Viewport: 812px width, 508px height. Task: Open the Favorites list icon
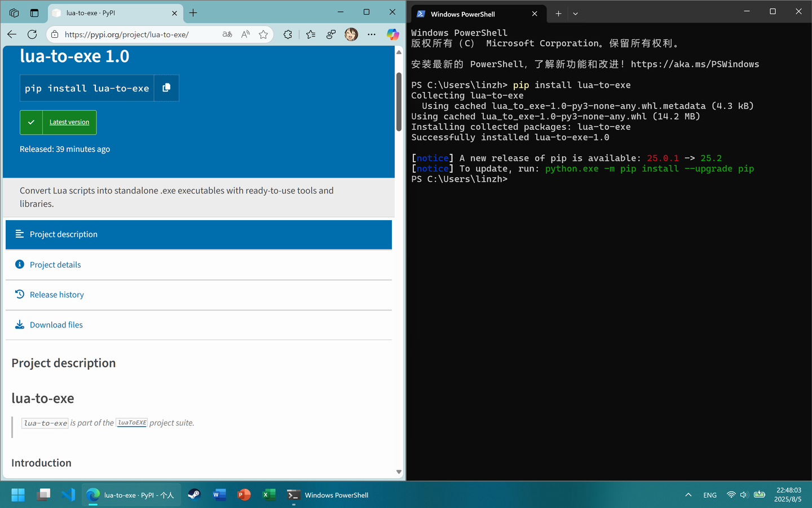coord(311,34)
